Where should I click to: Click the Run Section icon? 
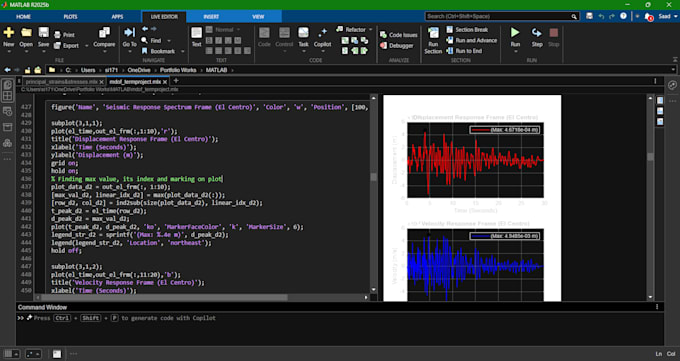point(433,33)
